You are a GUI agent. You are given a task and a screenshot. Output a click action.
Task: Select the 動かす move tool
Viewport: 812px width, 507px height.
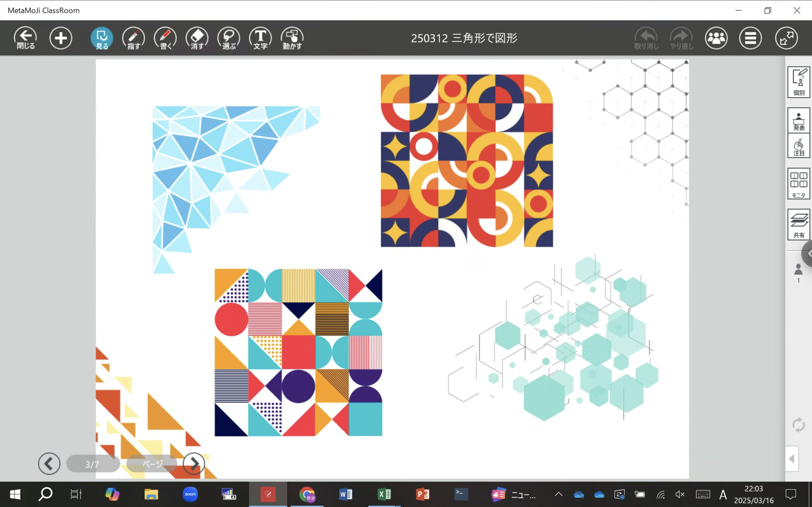click(x=292, y=38)
